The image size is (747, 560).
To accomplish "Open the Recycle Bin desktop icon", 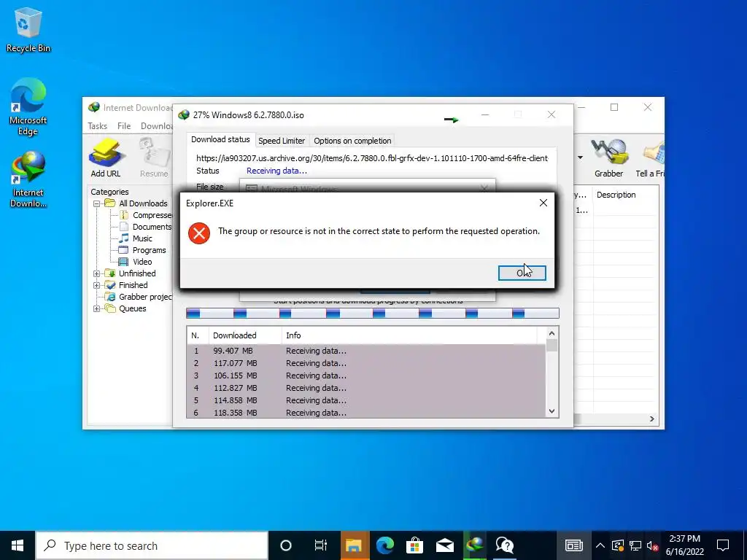I will 28,30.
